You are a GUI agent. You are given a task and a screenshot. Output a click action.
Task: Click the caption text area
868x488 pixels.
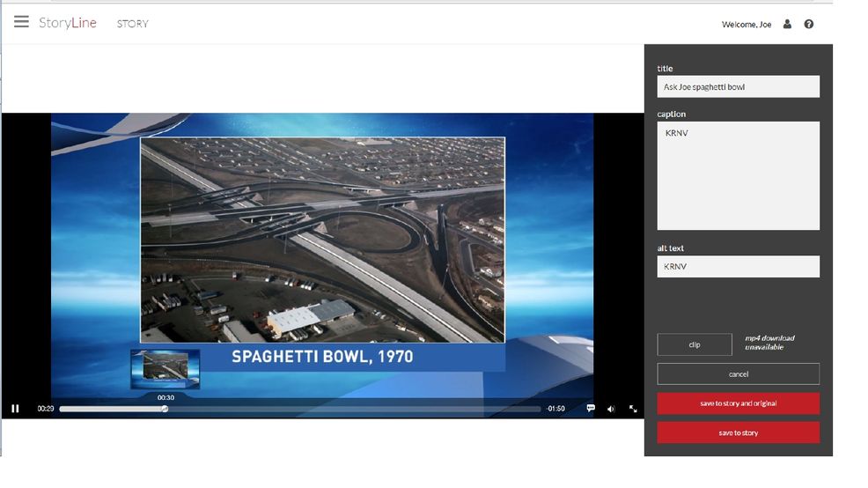(x=738, y=175)
